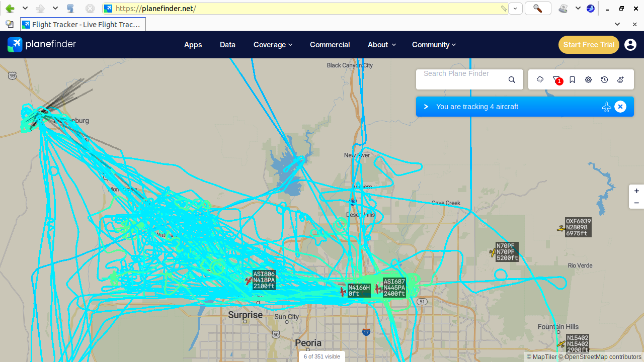Viewport: 644px width, 362px height.
Task: Expand the Community dropdown menu
Action: 434,45
